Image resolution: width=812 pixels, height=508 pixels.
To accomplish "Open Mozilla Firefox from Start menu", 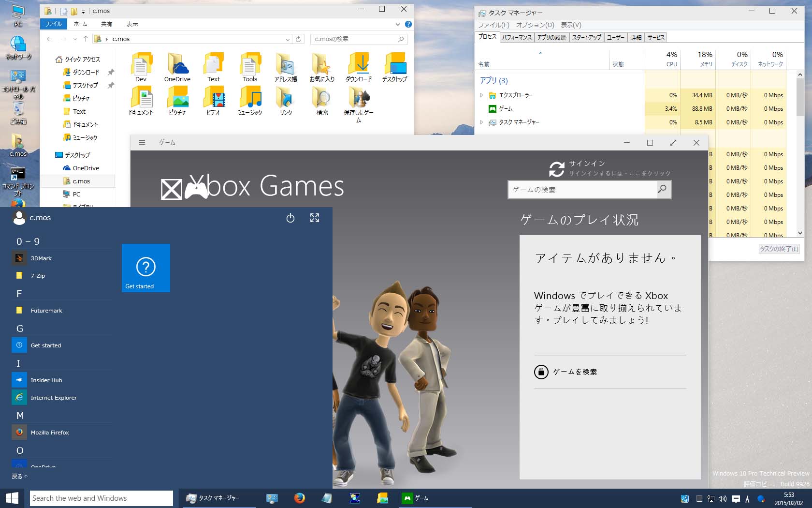I will pos(61,433).
